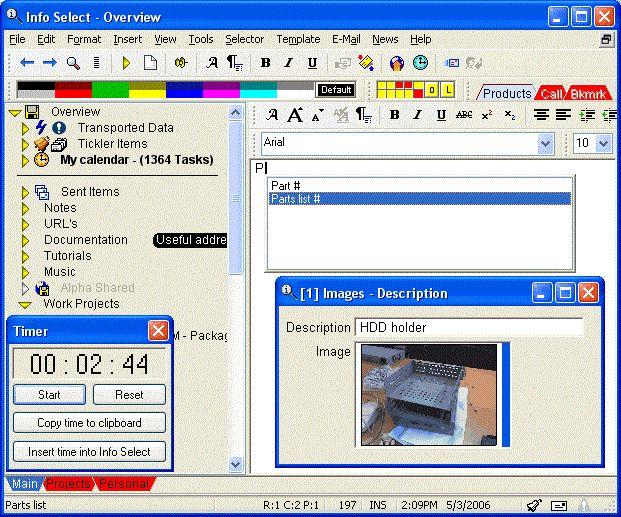Switch to the Products tab
Viewport: 621px width, 517px height.
click(x=507, y=93)
